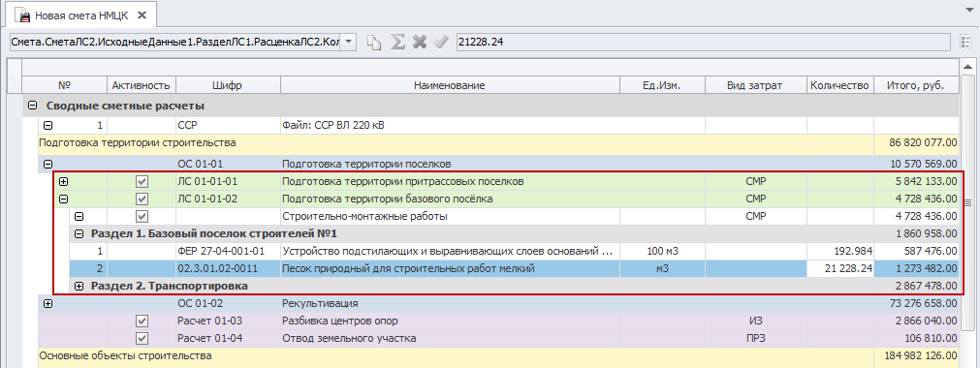Toggle the checkbox for Расчет 01-03
Viewport: 980px width, 368px height.
click(x=142, y=322)
